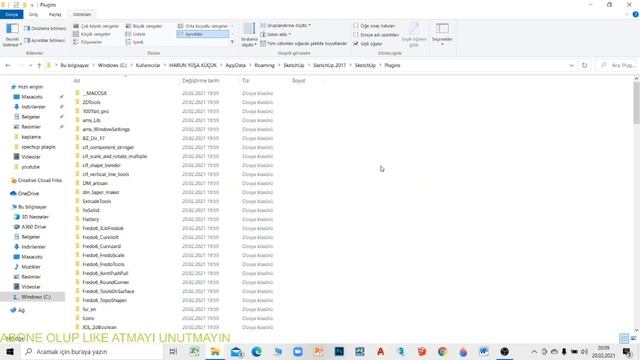640x360 pixels.
Task: Select the __MACOSX folder
Action: [x=94, y=93]
